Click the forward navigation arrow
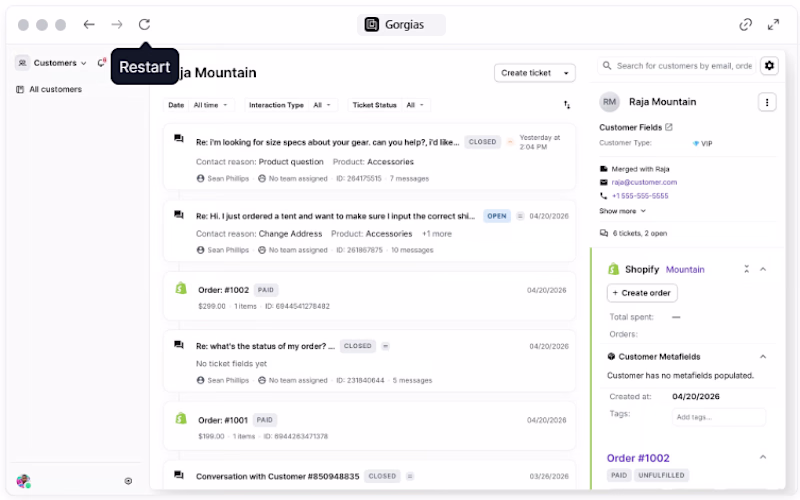Viewport: 800px width, 500px height. point(117,24)
